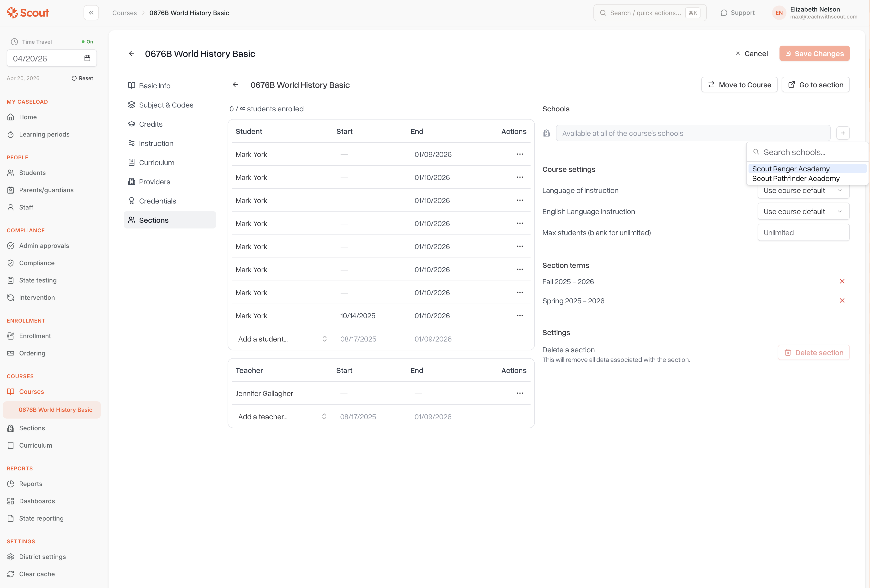Click back arrow next to section title
Image resolution: width=870 pixels, height=588 pixels.
(x=235, y=84)
